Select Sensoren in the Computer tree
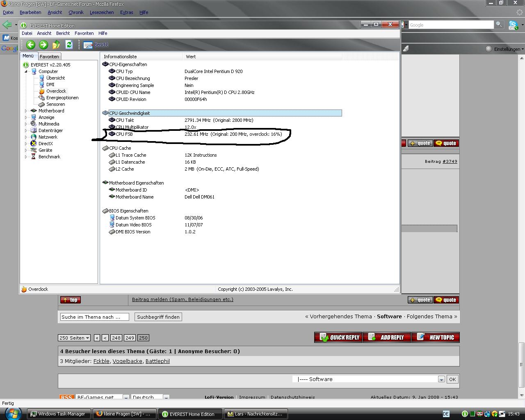Screen dimensions: 525x420 (55, 104)
